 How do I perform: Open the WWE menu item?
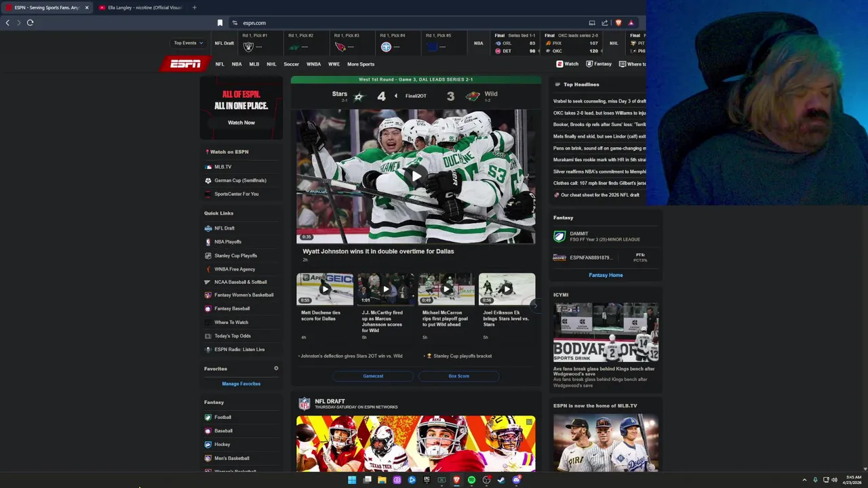click(334, 64)
